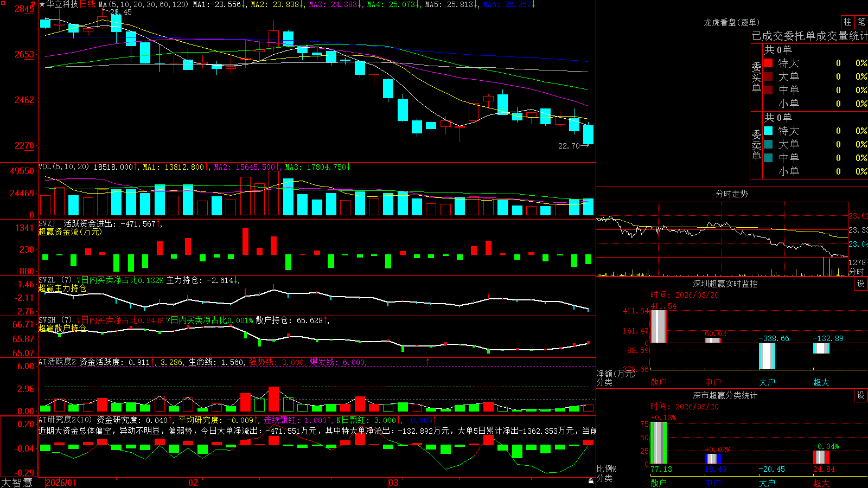Click the red question mark help icon
The height and width of the screenshot is (488, 868).
[33, 4]
